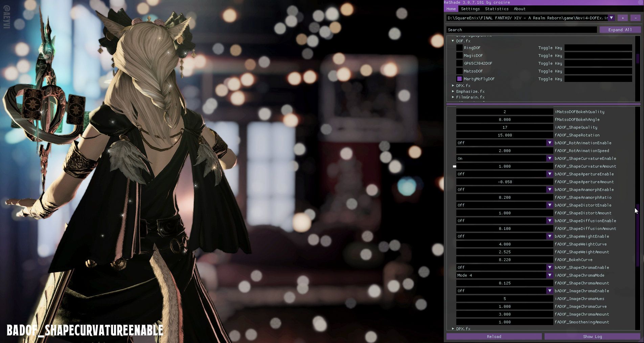Click the Search field
This screenshot has width=644, height=343.
[x=521, y=30]
